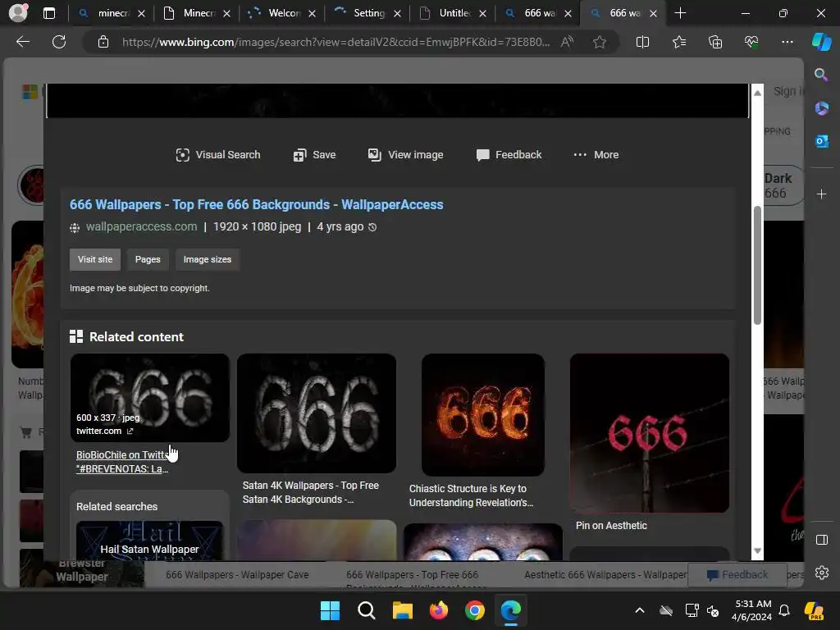Open split screen icon in toolbar
Screen dimensions: 840x630
pos(642,42)
